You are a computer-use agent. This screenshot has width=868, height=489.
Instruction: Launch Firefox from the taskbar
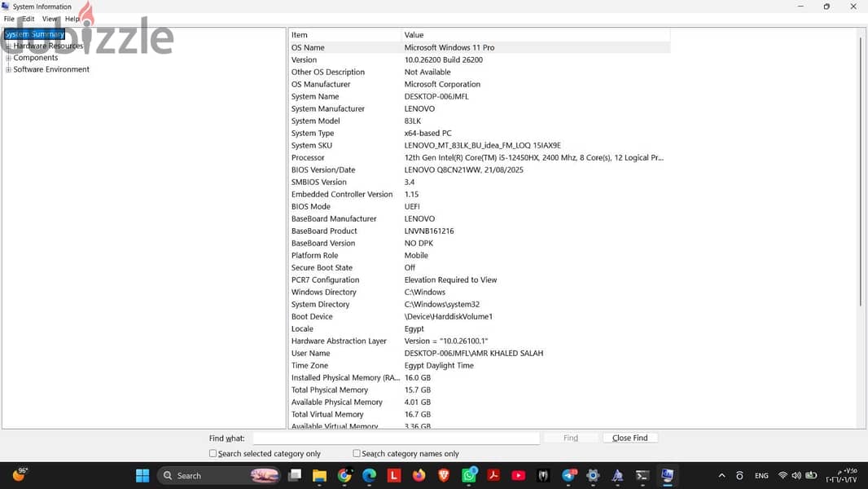pos(419,476)
